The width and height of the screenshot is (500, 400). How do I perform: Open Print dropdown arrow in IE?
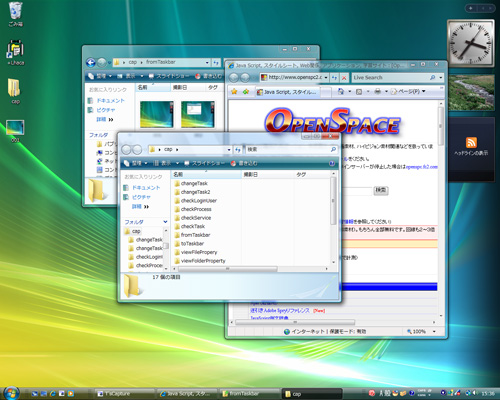(x=386, y=91)
